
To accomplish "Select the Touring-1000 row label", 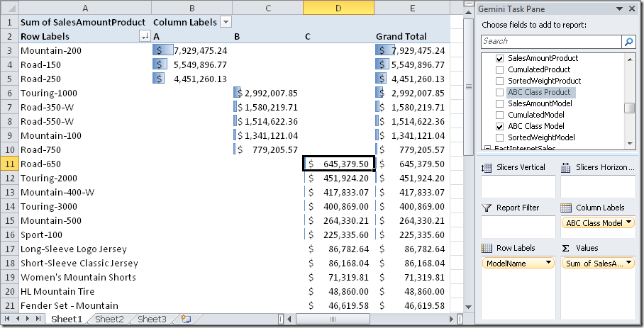I will click(x=85, y=93).
